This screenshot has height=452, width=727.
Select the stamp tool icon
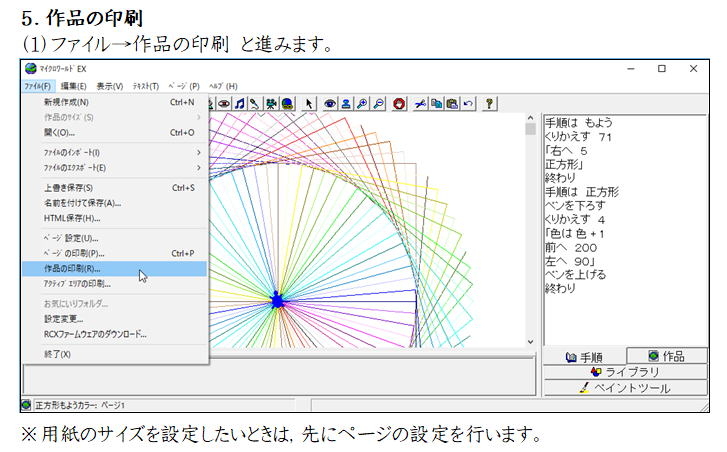(x=346, y=104)
